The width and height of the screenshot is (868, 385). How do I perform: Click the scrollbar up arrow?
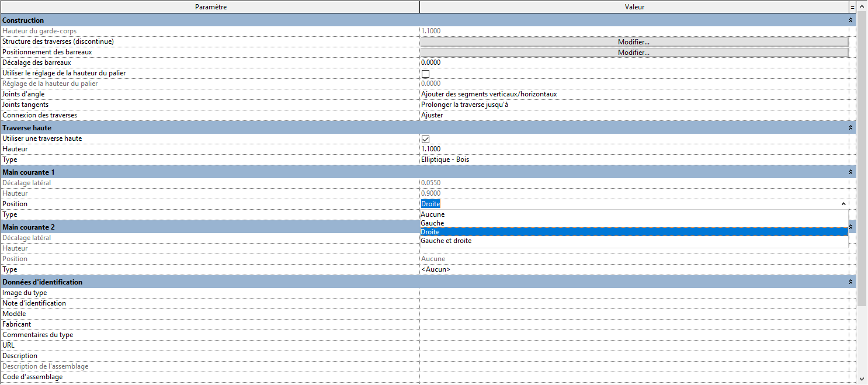[x=862, y=7]
